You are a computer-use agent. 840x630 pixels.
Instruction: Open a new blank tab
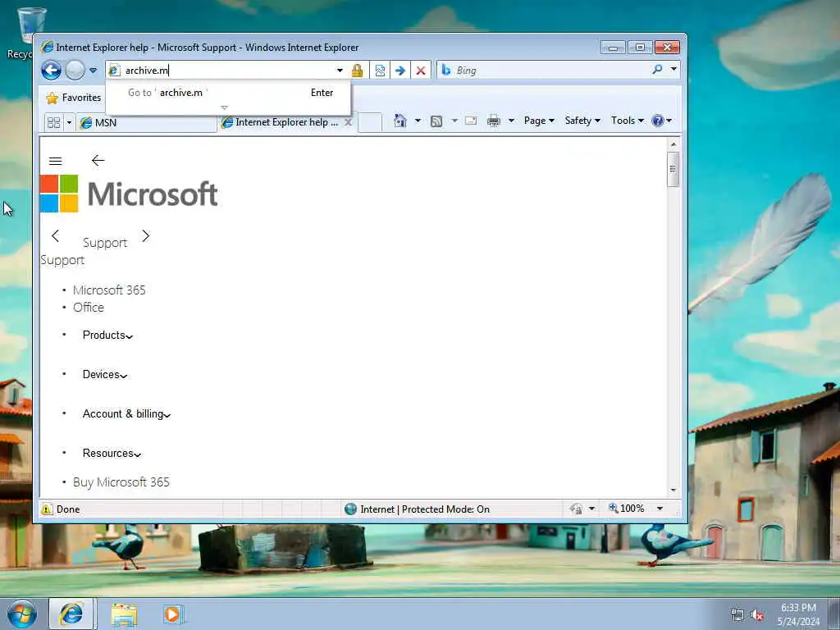click(x=370, y=122)
